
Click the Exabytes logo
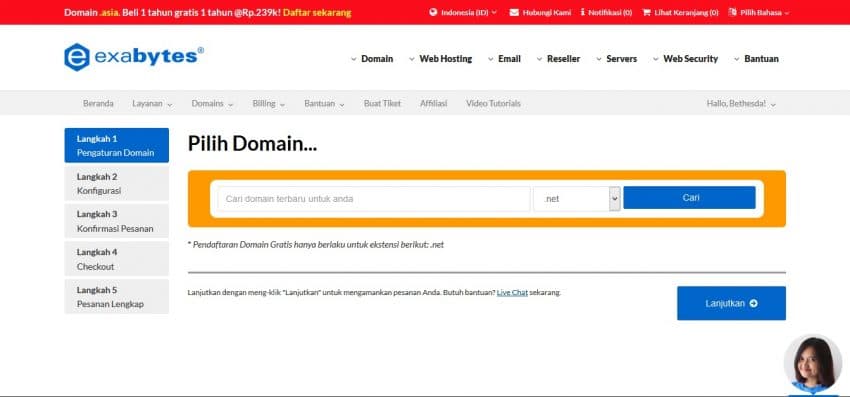pos(134,57)
